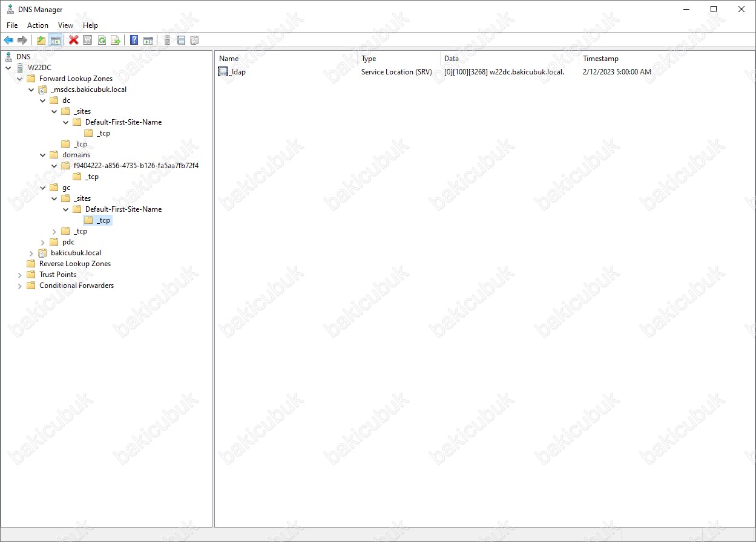Click the last toolbar icon with stacked pages
This screenshot has width=756, height=542.
194,41
